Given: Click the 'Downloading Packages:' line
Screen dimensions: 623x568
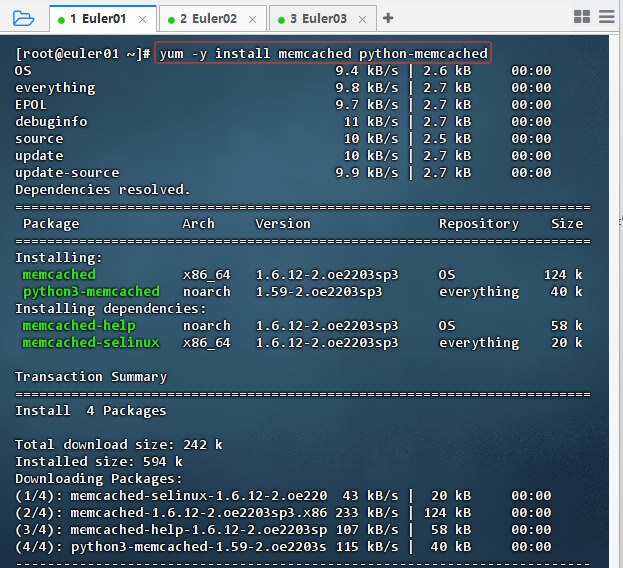Looking at the screenshot, I should click(99, 479).
